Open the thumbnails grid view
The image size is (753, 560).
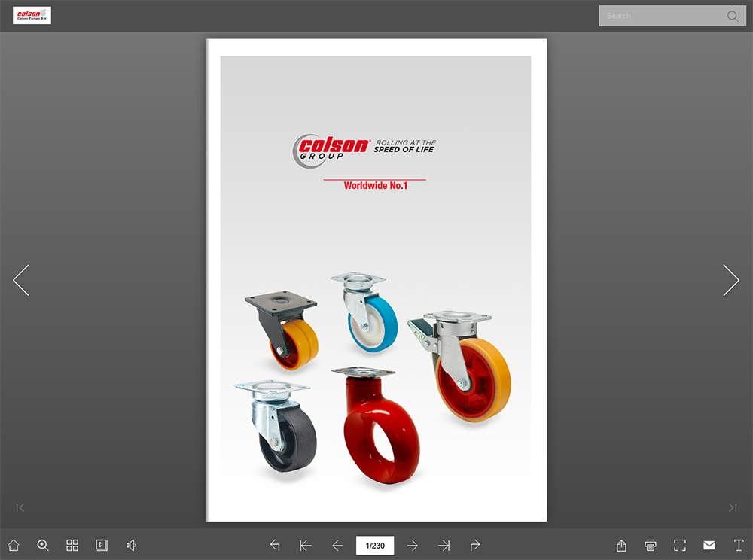(72, 545)
